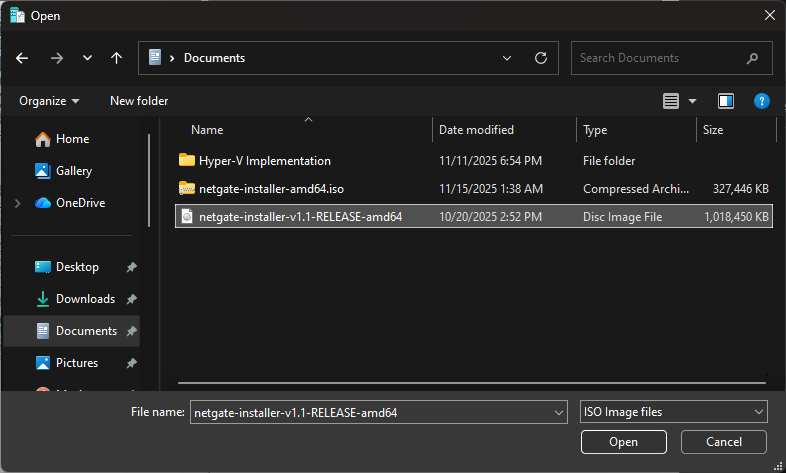
Task: Open the Recent locations dropdown arrow
Action: (87, 58)
